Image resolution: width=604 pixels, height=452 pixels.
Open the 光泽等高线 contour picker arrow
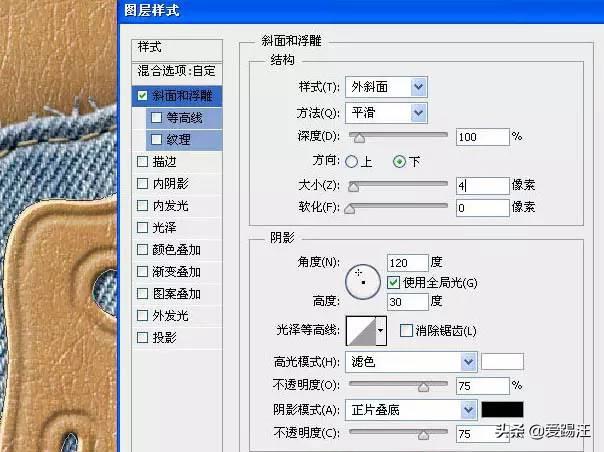coord(381,330)
